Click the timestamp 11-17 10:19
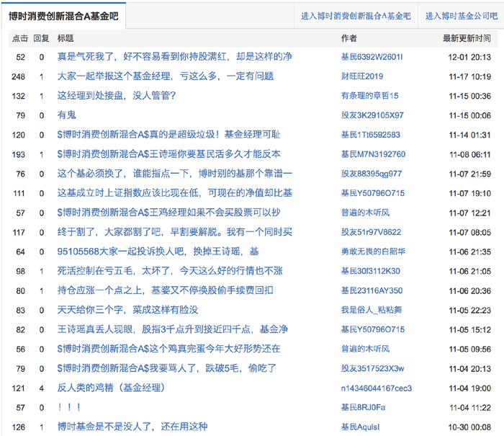The height and width of the screenshot is (436, 504). 470,76
